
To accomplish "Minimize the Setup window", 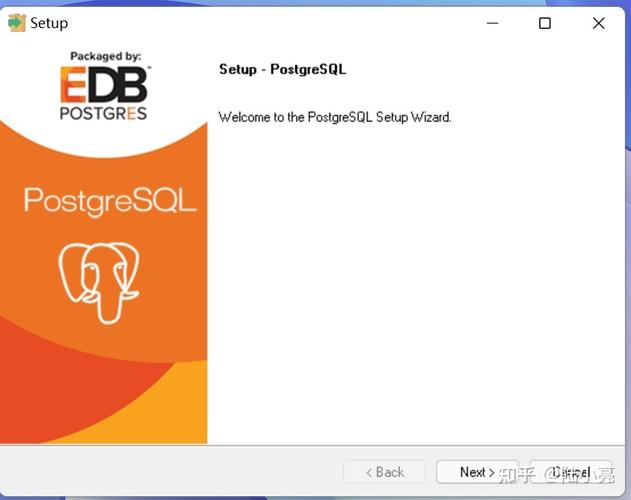I will [493, 23].
